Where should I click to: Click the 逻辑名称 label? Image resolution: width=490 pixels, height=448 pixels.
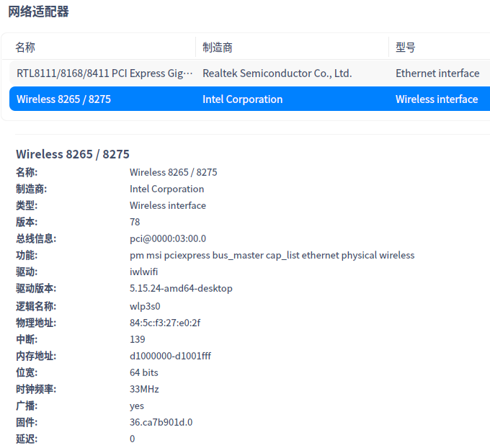click(x=36, y=306)
